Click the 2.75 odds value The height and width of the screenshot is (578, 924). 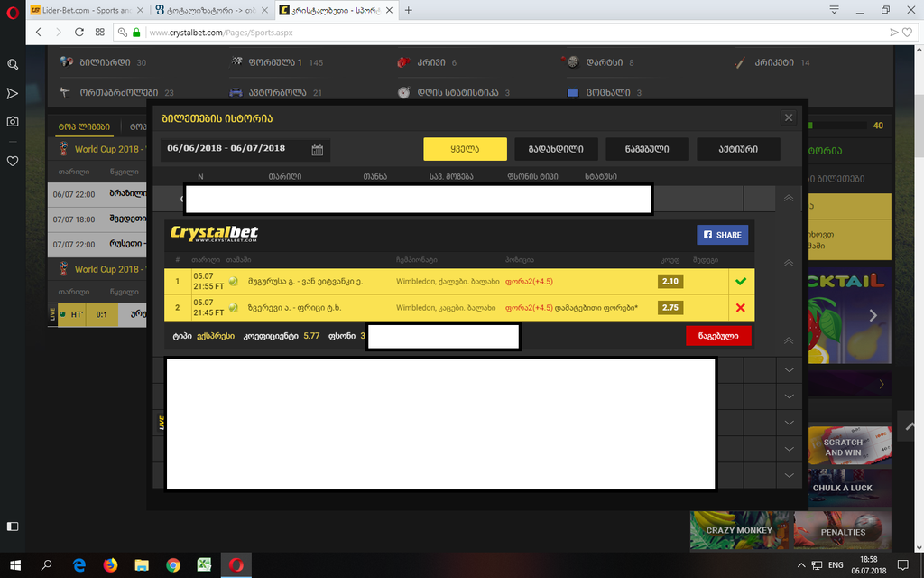pos(670,307)
